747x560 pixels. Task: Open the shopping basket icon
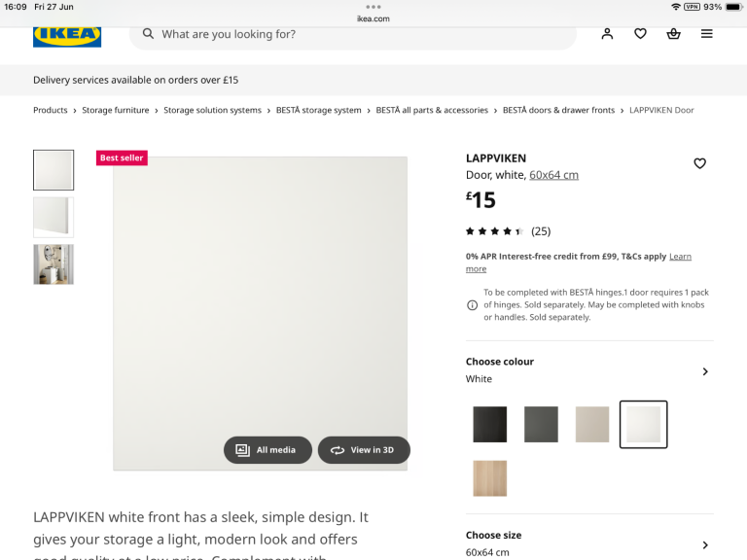[673, 34]
